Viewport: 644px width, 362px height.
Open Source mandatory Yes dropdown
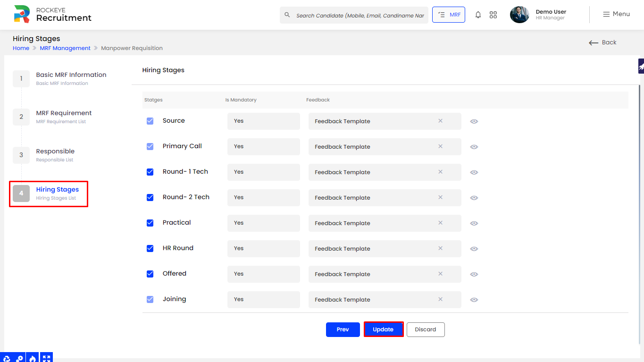(264, 121)
